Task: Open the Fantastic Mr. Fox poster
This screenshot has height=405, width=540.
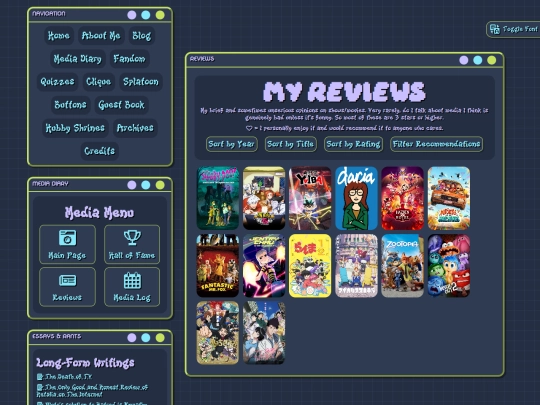Action: (218, 266)
